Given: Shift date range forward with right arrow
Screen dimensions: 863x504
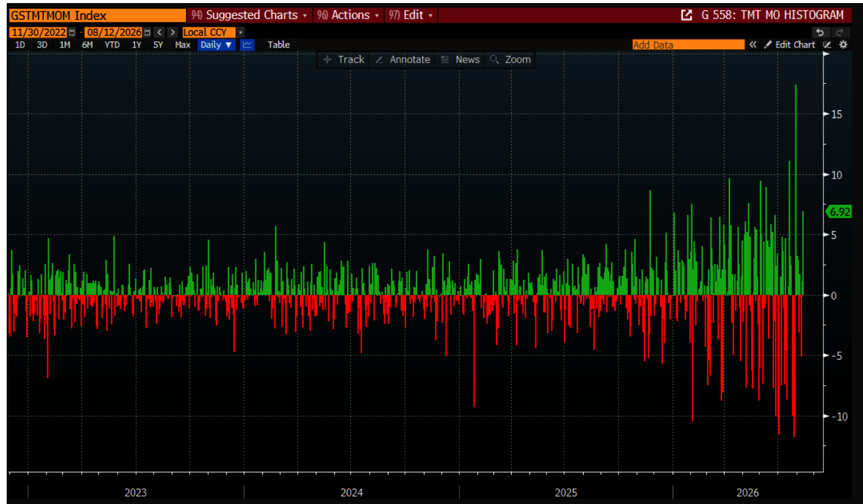Looking at the screenshot, I should [x=173, y=32].
